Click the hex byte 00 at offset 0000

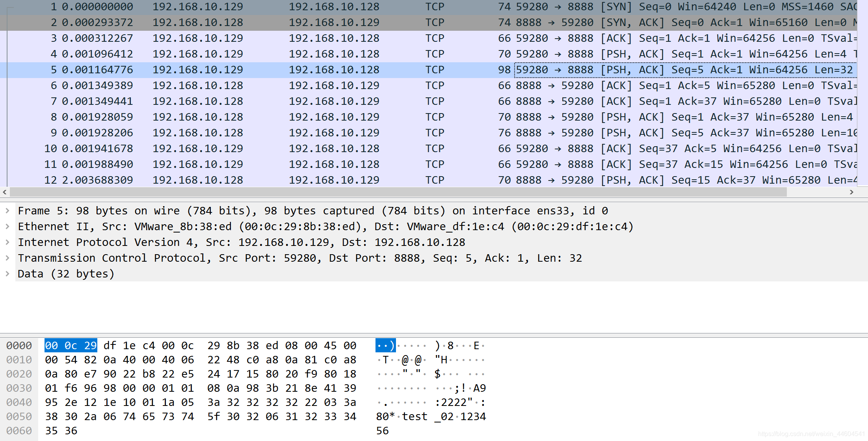[x=50, y=348]
